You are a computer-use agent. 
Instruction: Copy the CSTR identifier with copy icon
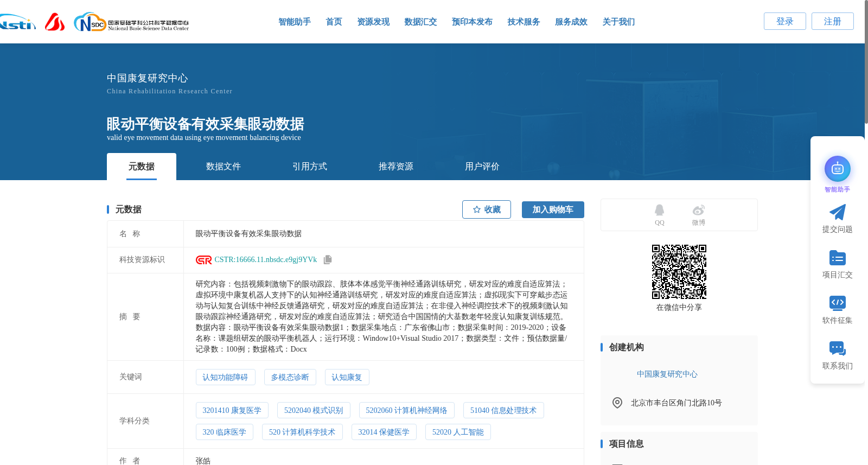pyautogui.click(x=328, y=260)
